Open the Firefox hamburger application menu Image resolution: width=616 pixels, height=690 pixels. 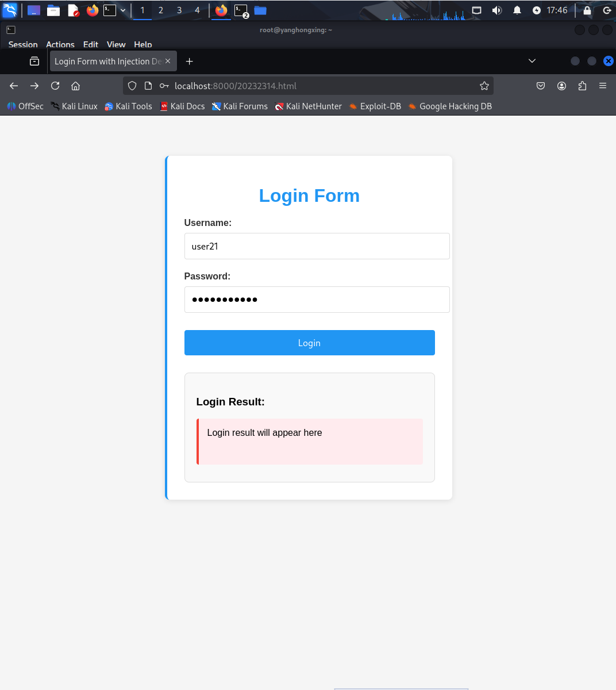(x=603, y=86)
